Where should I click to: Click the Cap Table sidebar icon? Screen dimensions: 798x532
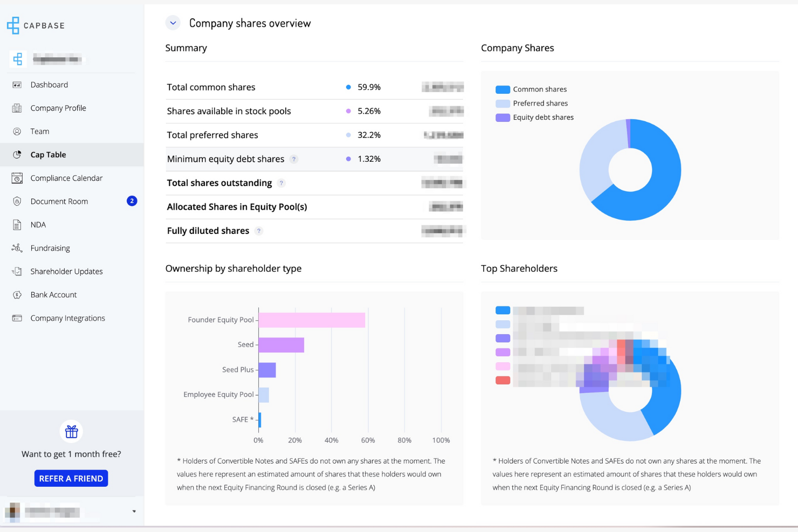pos(17,154)
